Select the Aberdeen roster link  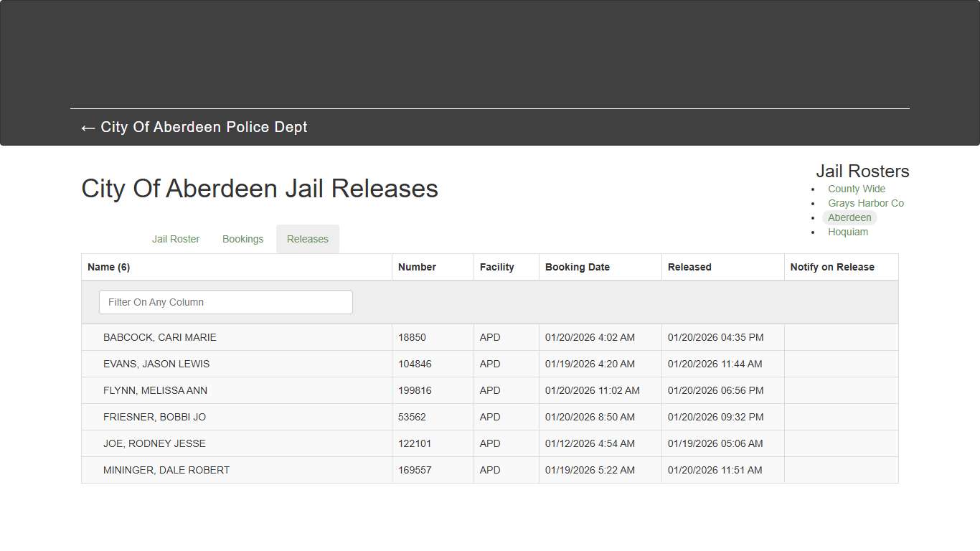pos(849,217)
